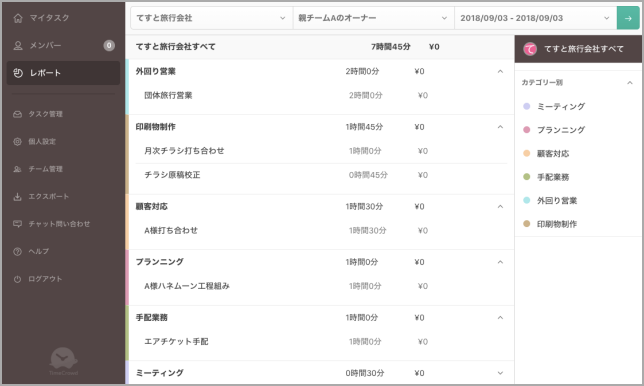Select the レポート pie chart icon
This screenshot has height=386, width=644.
[18, 73]
